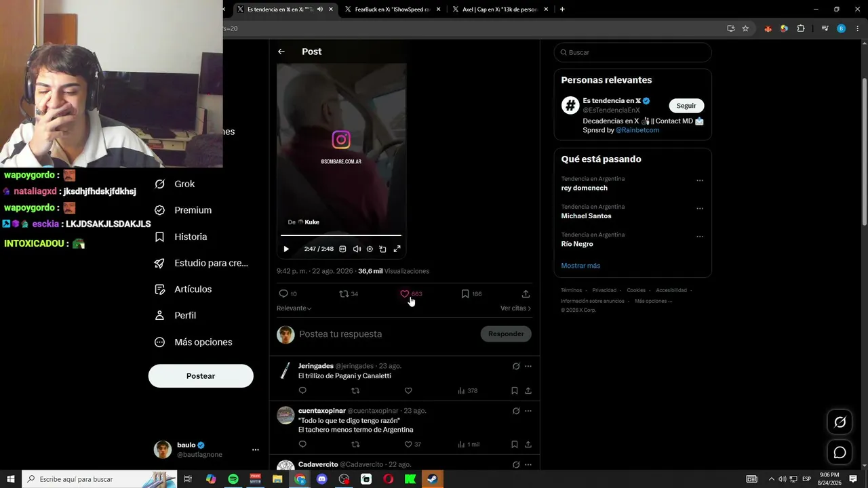Open options for Río Negro trend
The image size is (868, 488).
pos(700,237)
